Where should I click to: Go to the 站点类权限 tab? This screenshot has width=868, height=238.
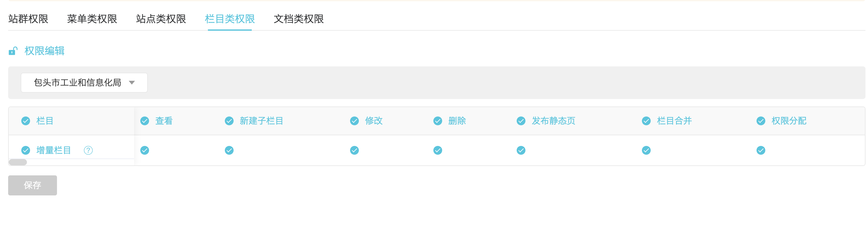pos(161,19)
